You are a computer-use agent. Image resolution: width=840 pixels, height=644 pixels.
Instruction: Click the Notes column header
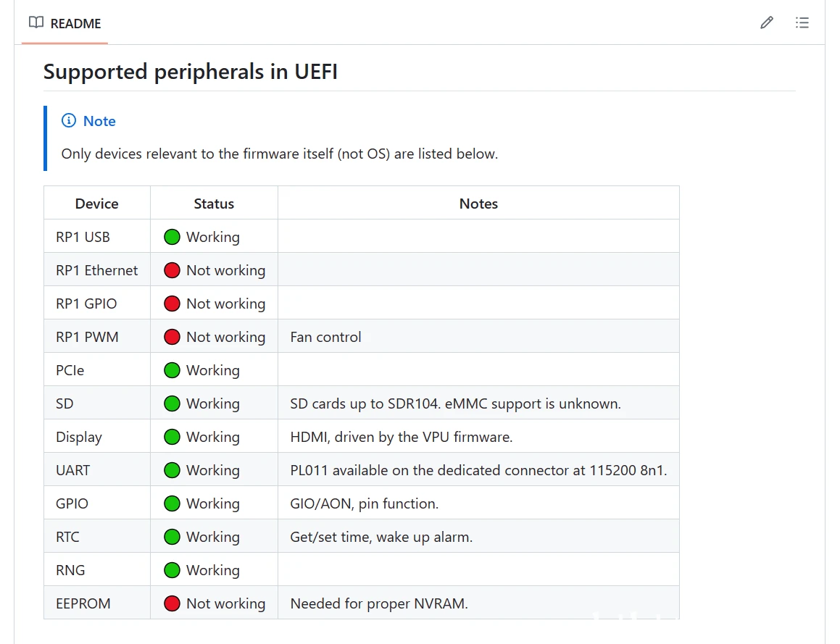pos(478,204)
